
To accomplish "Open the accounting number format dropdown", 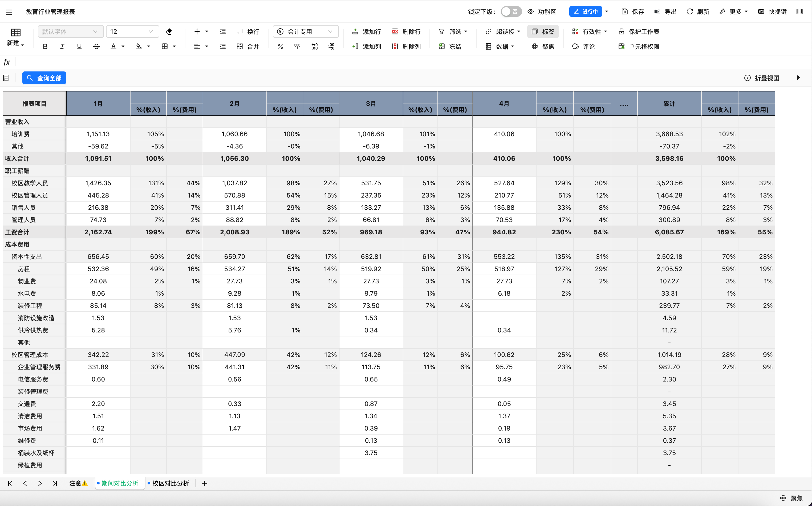I will [306, 31].
